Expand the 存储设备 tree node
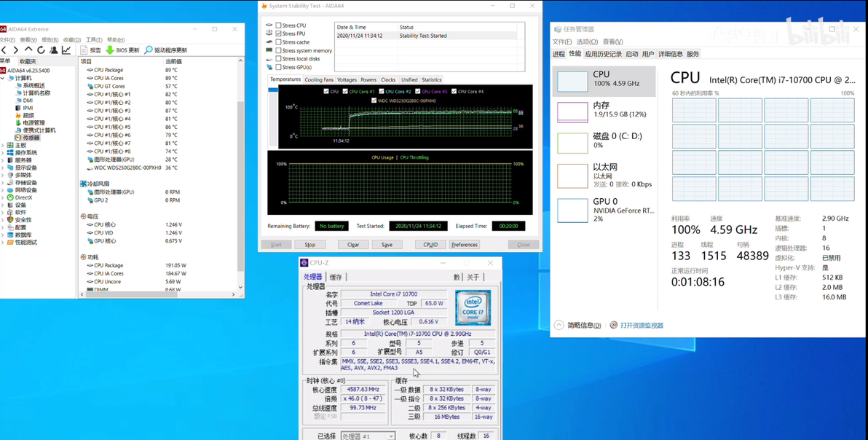This screenshot has height=440, width=868. point(3,183)
